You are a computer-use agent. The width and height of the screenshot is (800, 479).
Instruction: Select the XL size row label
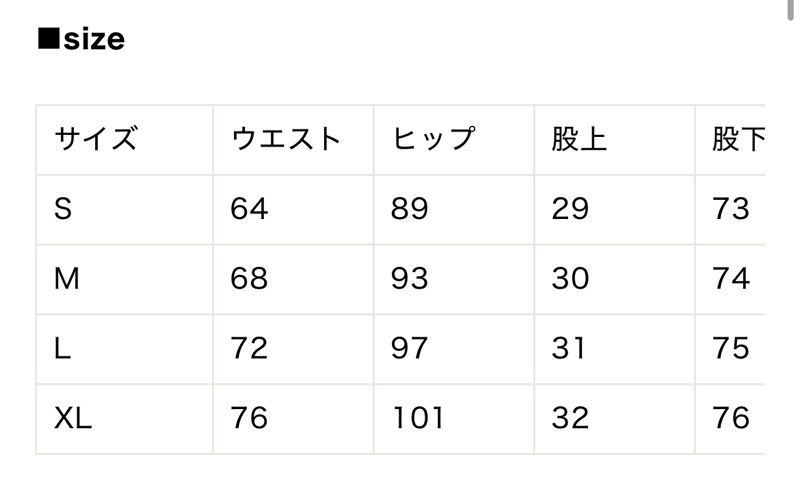[x=73, y=418]
